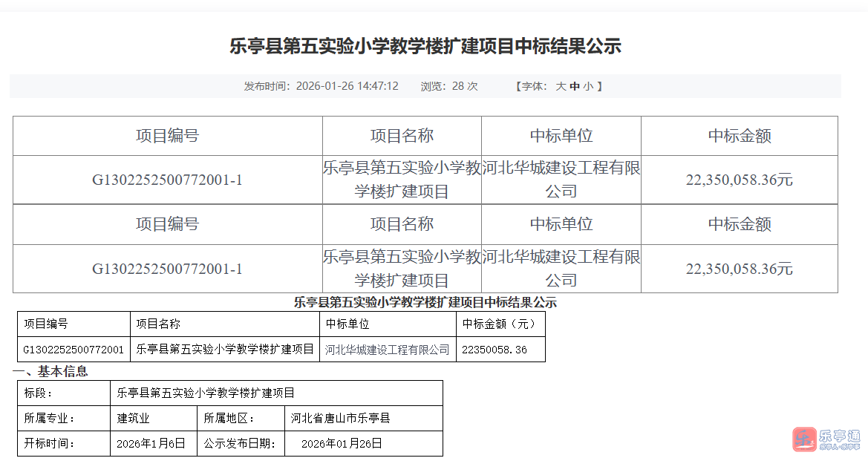Click 河北华城建设工程有限公司 in the small bordered table
Image resolution: width=868 pixels, height=458 pixels.
[x=388, y=350]
